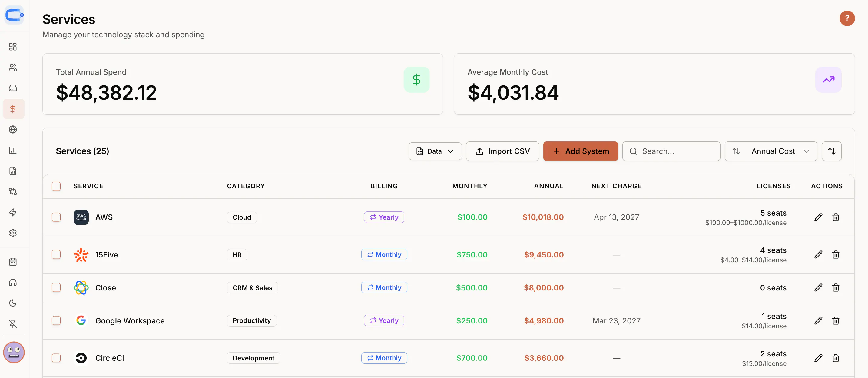Open the git compare icon in sidebar

tap(13, 192)
